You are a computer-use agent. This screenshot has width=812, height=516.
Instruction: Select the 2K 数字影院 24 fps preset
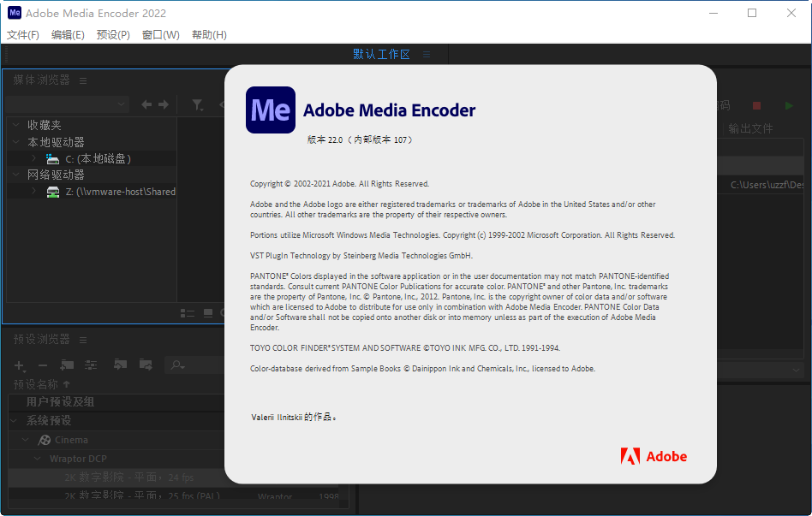point(128,477)
